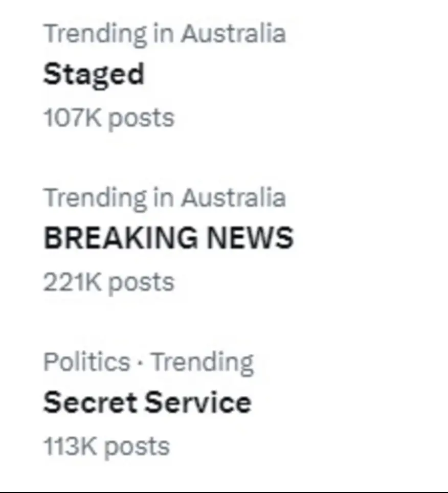Select the word "Politics" in category label

coord(86,362)
